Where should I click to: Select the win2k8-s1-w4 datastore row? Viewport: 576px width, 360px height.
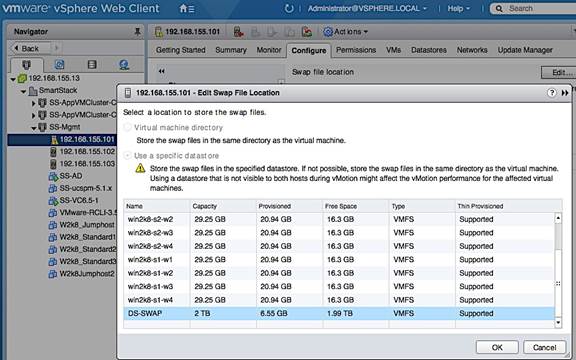[339, 300]
